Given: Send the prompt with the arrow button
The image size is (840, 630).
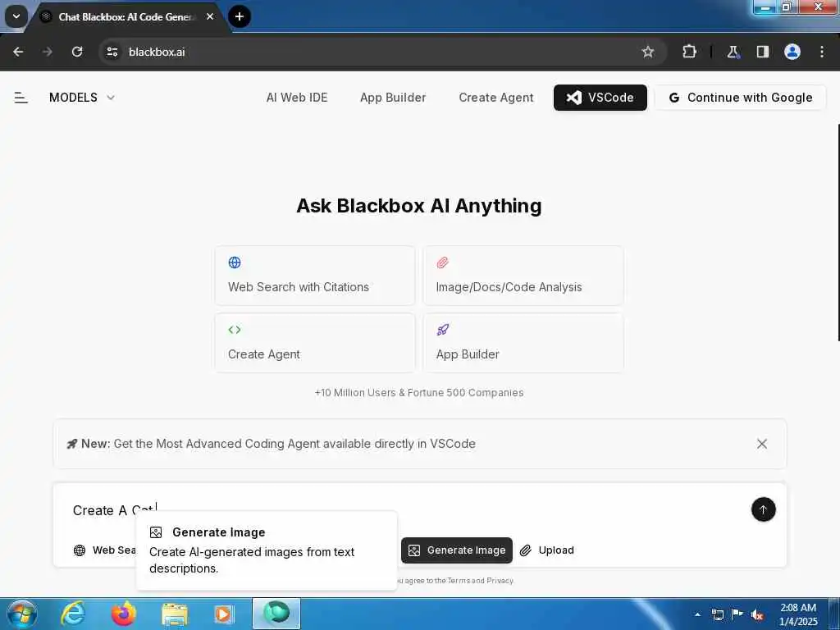Looking at the screenshot, I should pyautogui.click(x=764, y=509).
